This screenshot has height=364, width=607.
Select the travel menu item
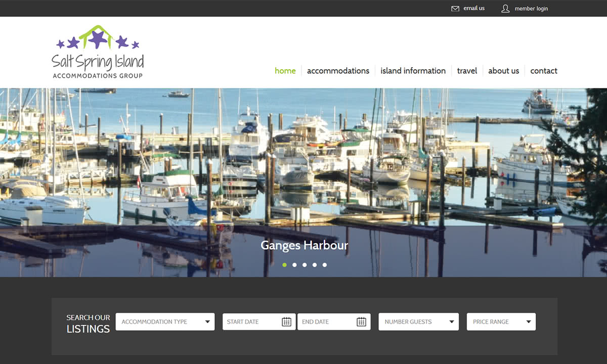pos(467,71)
